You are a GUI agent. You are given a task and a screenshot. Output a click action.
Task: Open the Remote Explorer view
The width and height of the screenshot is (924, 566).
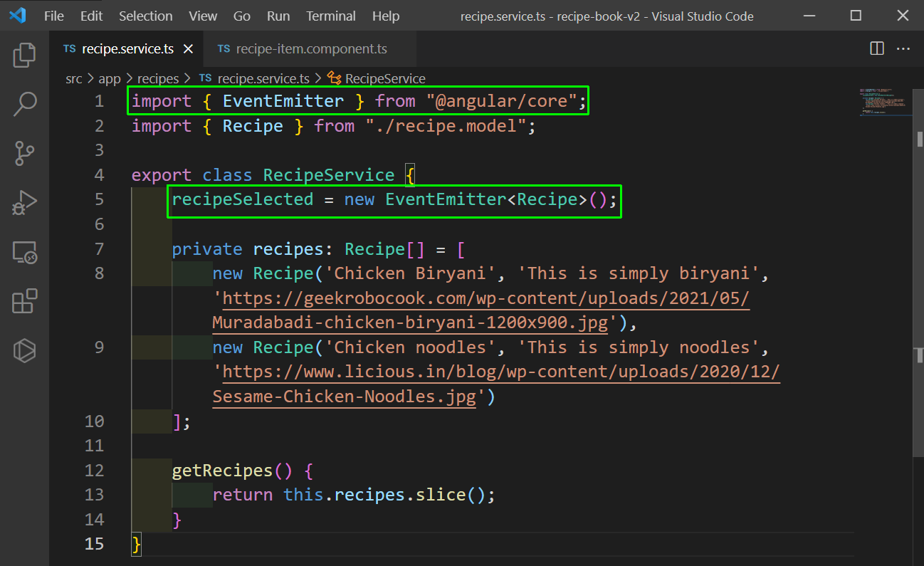click(24, 252)
